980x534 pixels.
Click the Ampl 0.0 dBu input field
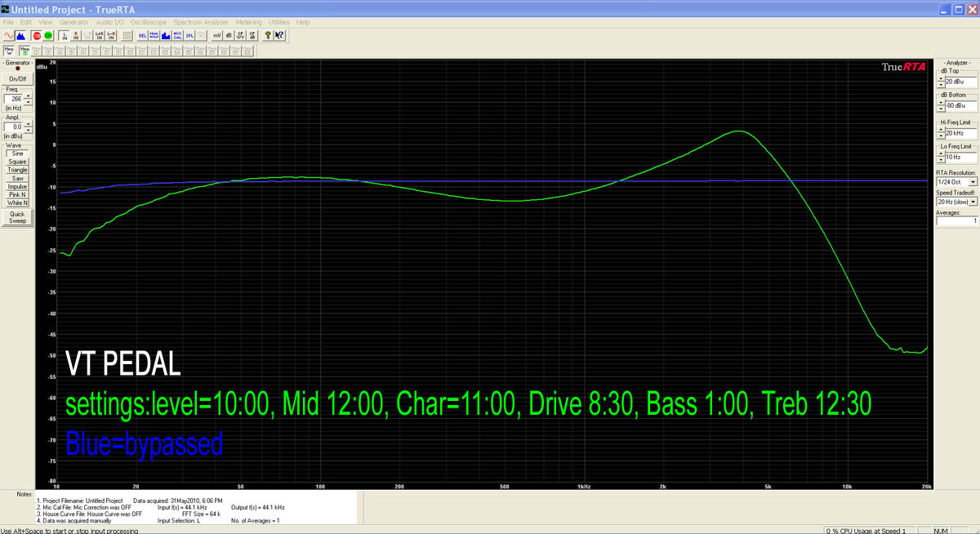[14, 127]
